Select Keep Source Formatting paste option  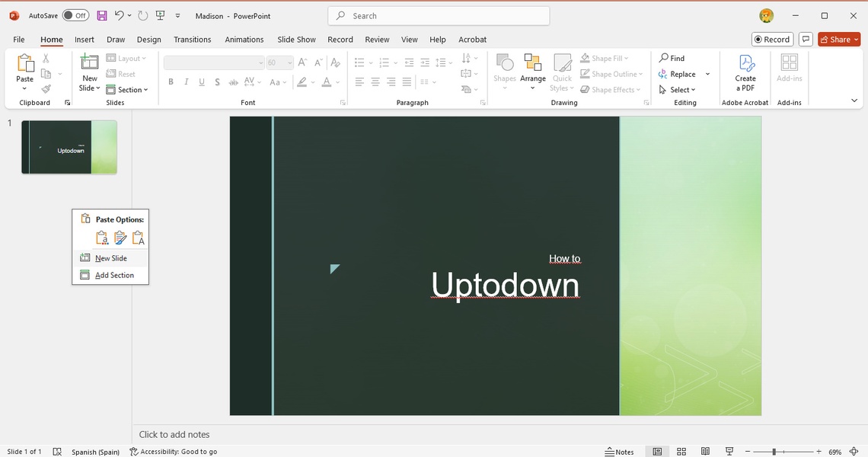coord(120,238)
